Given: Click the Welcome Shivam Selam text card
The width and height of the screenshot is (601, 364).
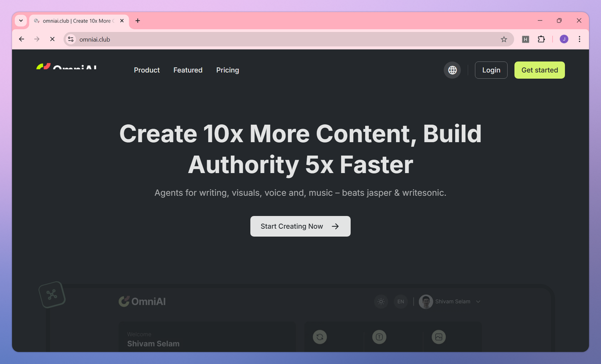Looking at the screenshot, I should coord(206,338).
